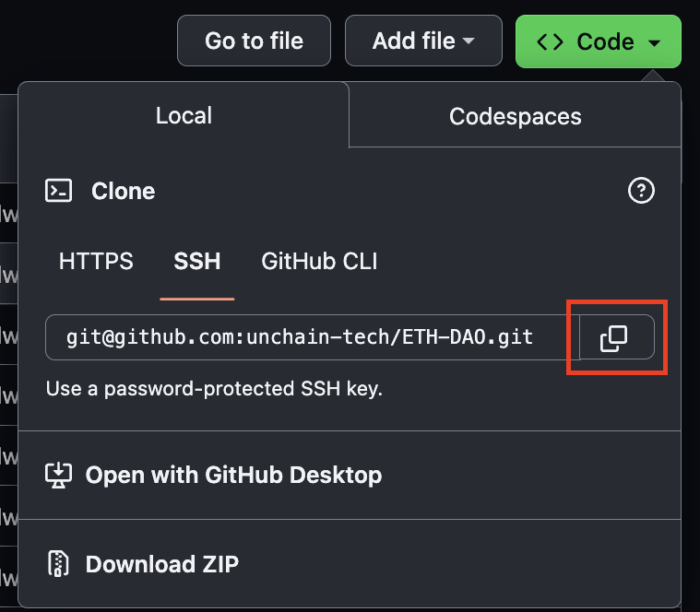The height and width of the screenshot is (612, 700).
Task: Switch to GitHub CLI clone option
Action: click(319, 261)
